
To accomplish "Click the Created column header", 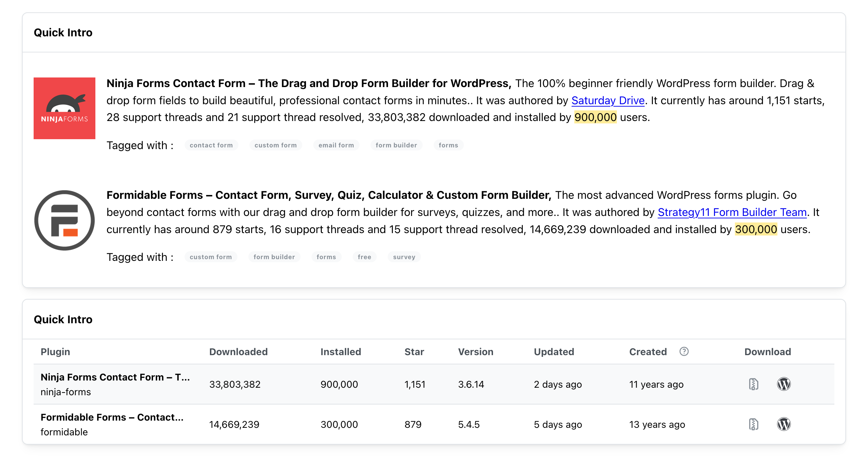I will click(648, 352).
